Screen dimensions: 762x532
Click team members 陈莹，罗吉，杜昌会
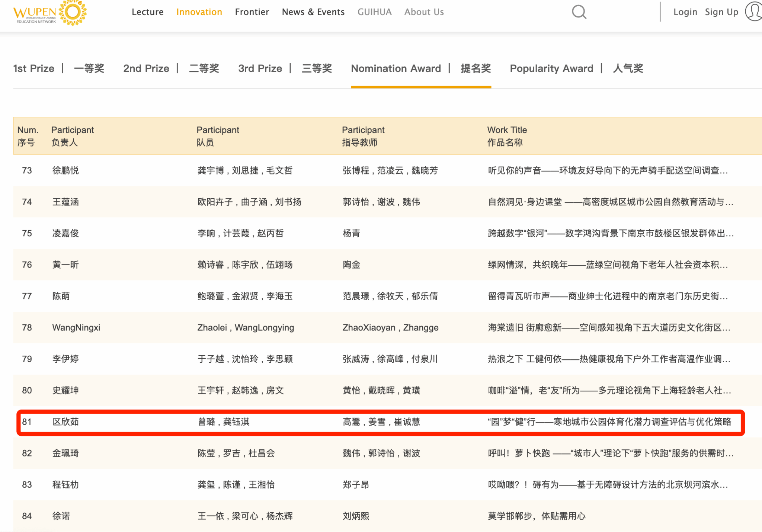pos(236,454)
